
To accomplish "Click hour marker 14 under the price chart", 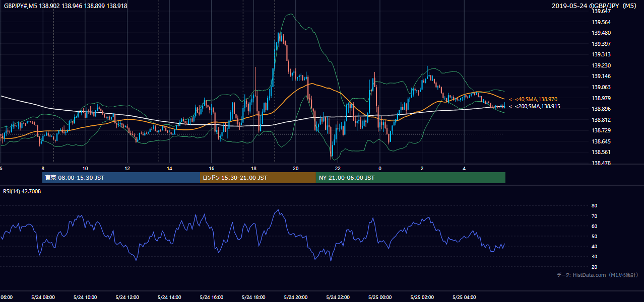I will 169,169.
